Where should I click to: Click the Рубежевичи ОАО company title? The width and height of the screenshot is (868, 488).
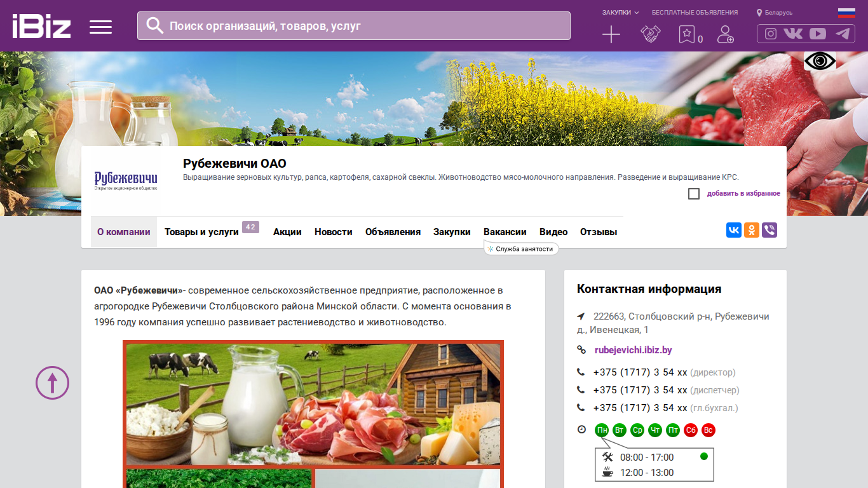234,163
